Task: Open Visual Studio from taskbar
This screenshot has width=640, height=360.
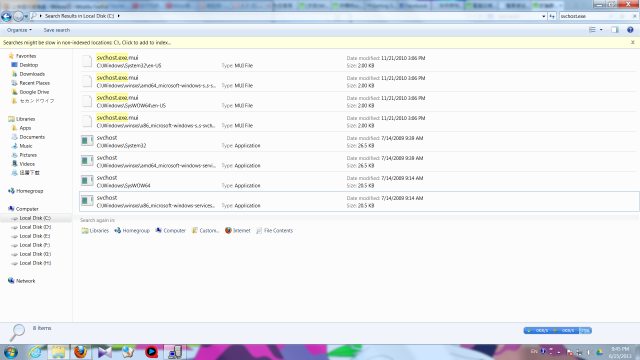Action: point(104,352)
